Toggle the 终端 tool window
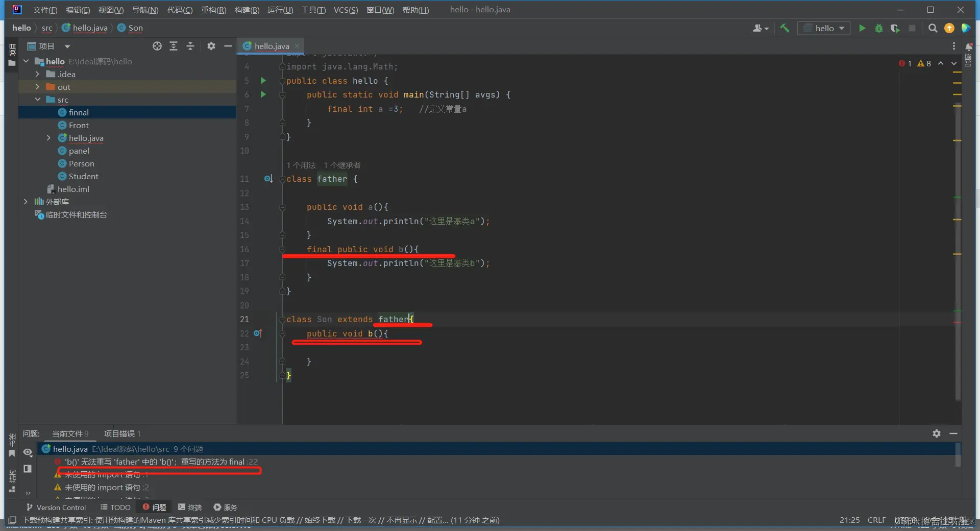This screenshot has width=980, height=531. (190, 508)
